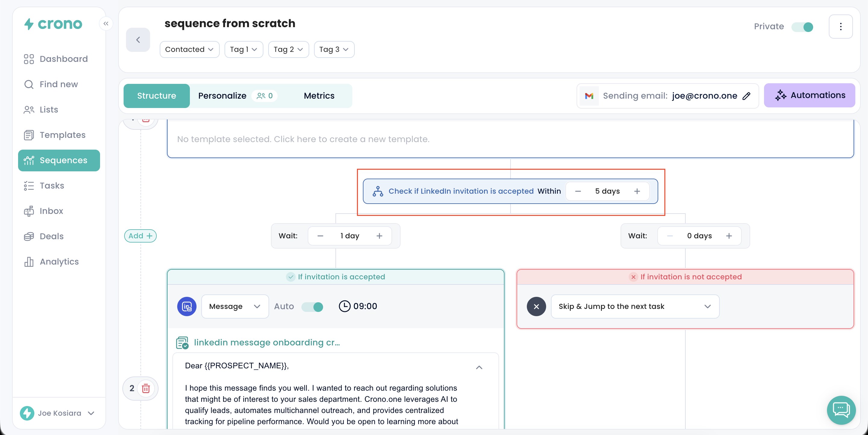Increase LinkedIn check days with plus

[637, 191]
